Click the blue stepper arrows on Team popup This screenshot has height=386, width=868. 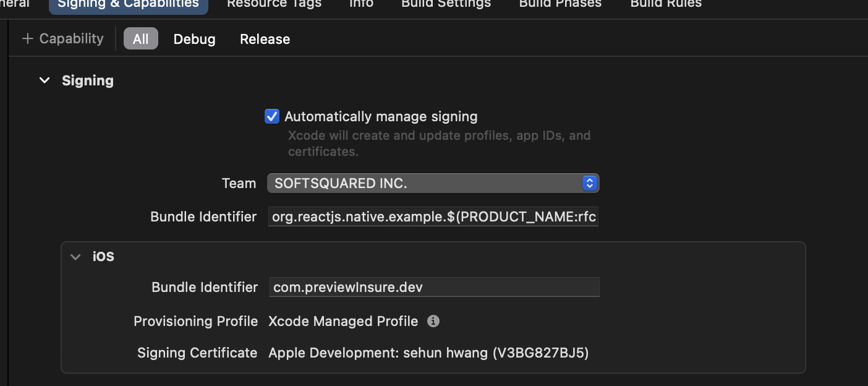coord(589,183)
